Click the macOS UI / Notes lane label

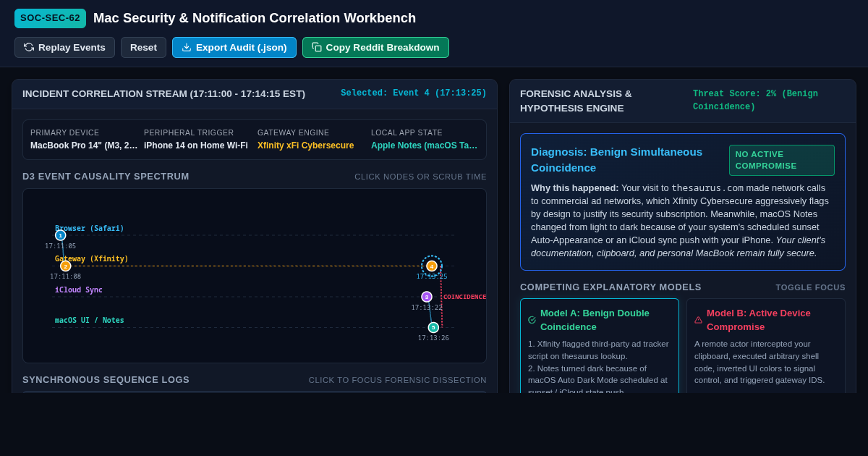tap(90, 321)
